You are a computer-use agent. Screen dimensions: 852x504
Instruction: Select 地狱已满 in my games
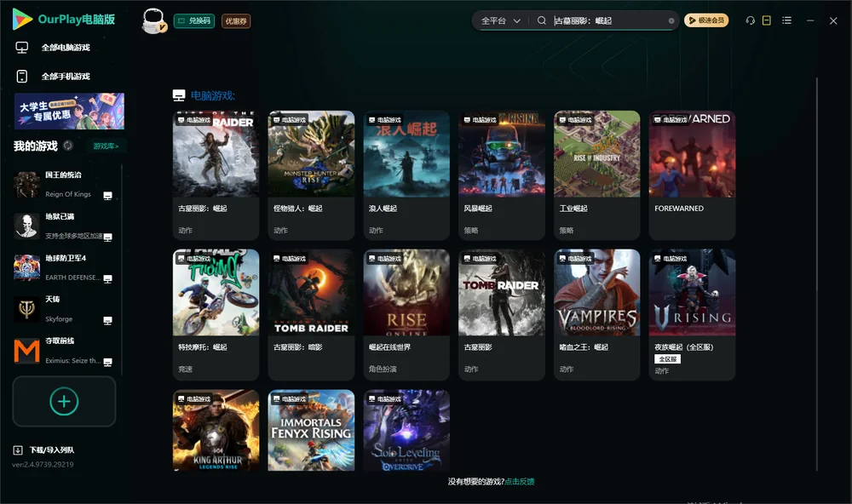click(64, 226)
